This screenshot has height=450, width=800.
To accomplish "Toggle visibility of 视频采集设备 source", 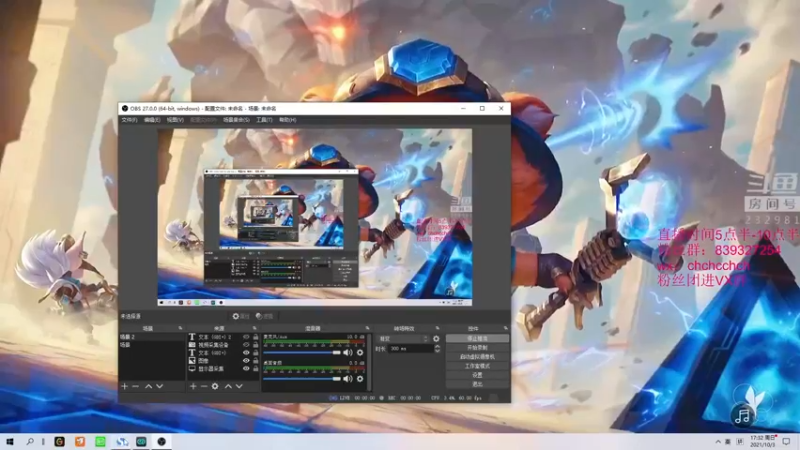I will 246,345.
